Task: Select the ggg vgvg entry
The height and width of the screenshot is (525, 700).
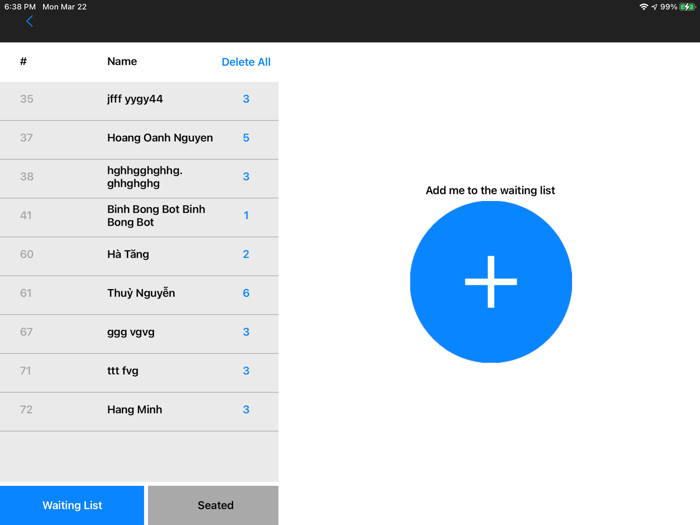Action: [x=139, y=332]
